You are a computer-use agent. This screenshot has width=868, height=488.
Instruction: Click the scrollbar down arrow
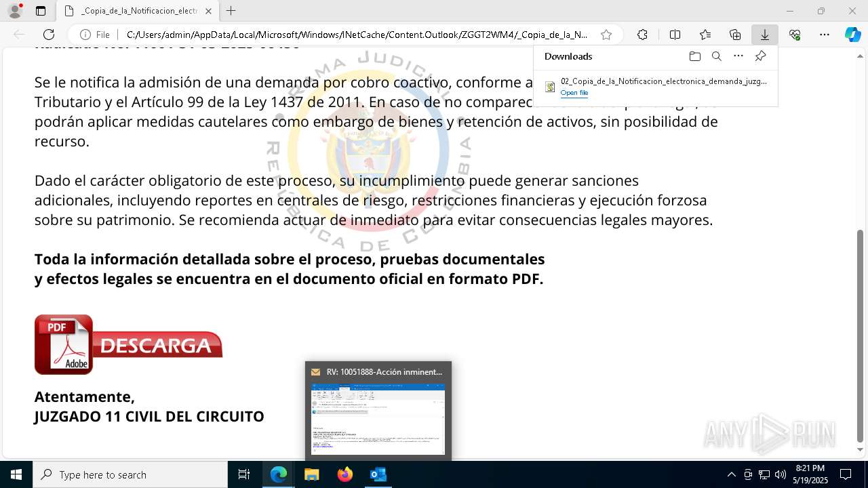pos(861,450)
